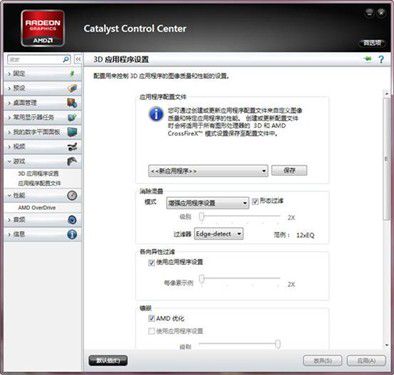394x375 pixels.
Task: Select AMD OverDrive in sidebar
Action: click(x=37, y=208)
